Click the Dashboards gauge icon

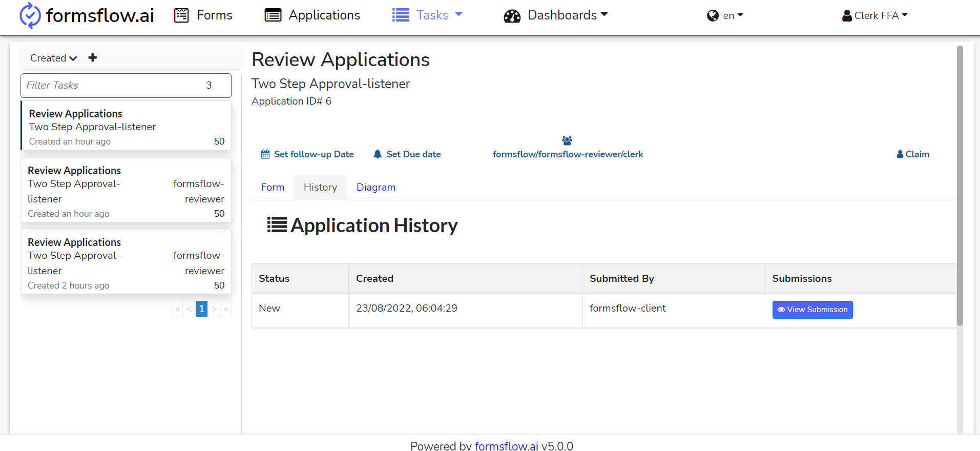512,16
